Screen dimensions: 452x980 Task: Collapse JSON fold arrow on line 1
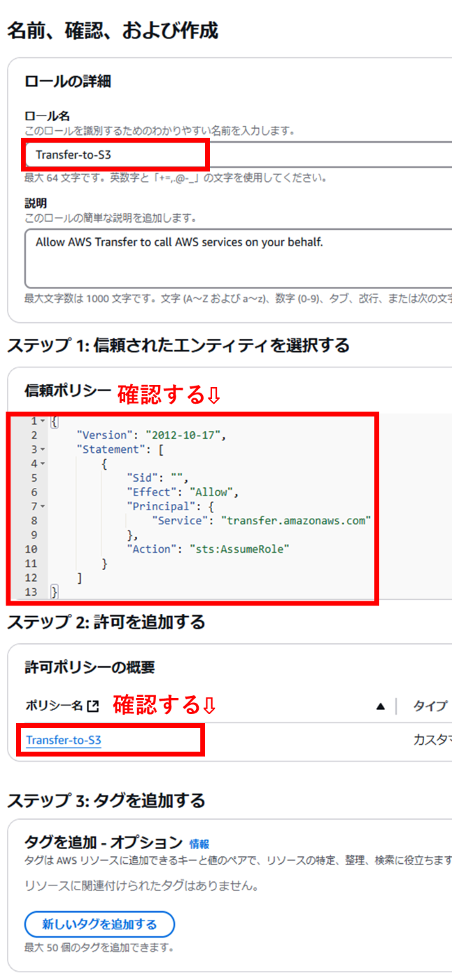click(x=43, y=421)
